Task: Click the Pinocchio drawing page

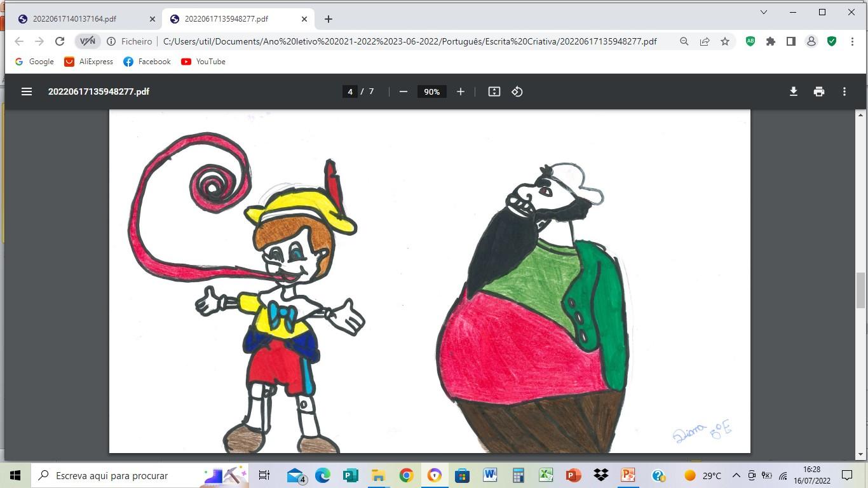Action: pos(430,281)
